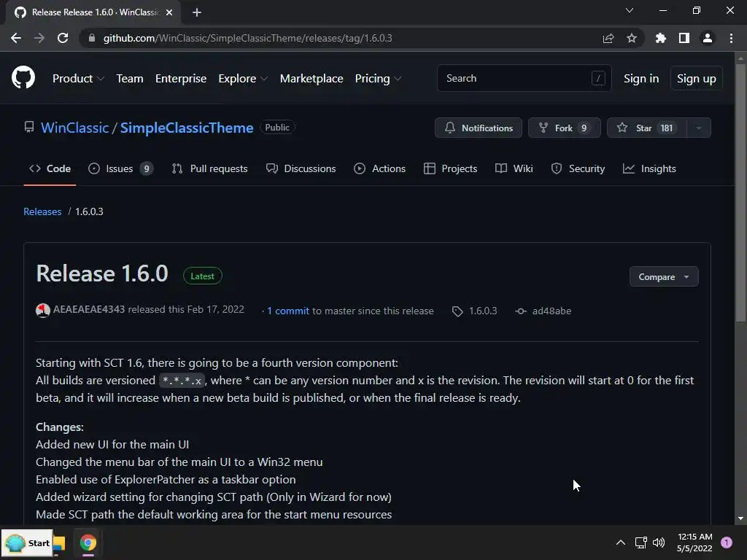Click the browser address bar URL
Image resolution: width=747 pixels, height=560 pixels.
pos(248,38)
